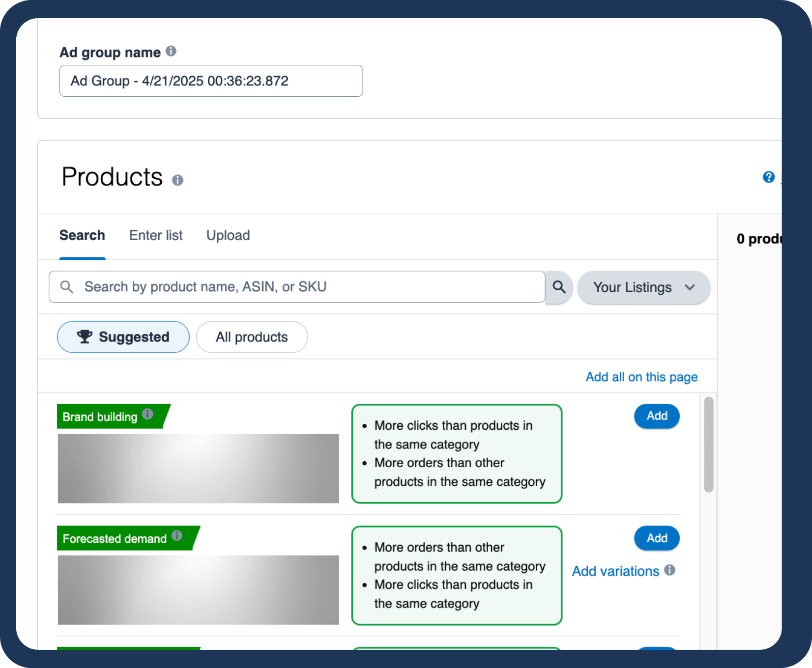Add the Brand building suggested product
This screenshot has width=812, height=668.
coord(657,416)
